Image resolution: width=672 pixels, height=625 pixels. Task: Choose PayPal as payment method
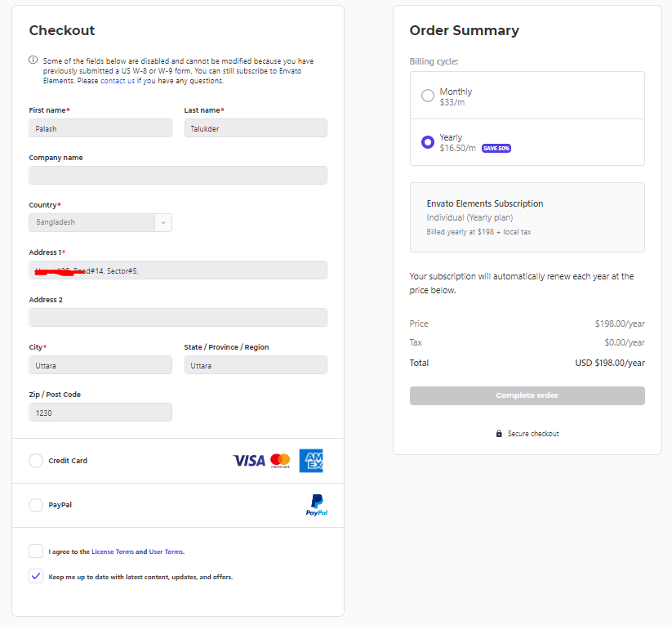tap(36, 505)
